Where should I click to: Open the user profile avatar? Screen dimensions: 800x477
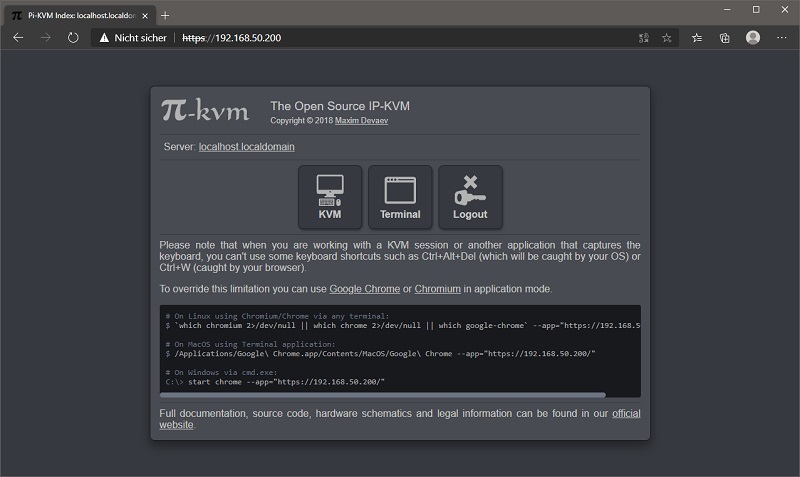753,37
